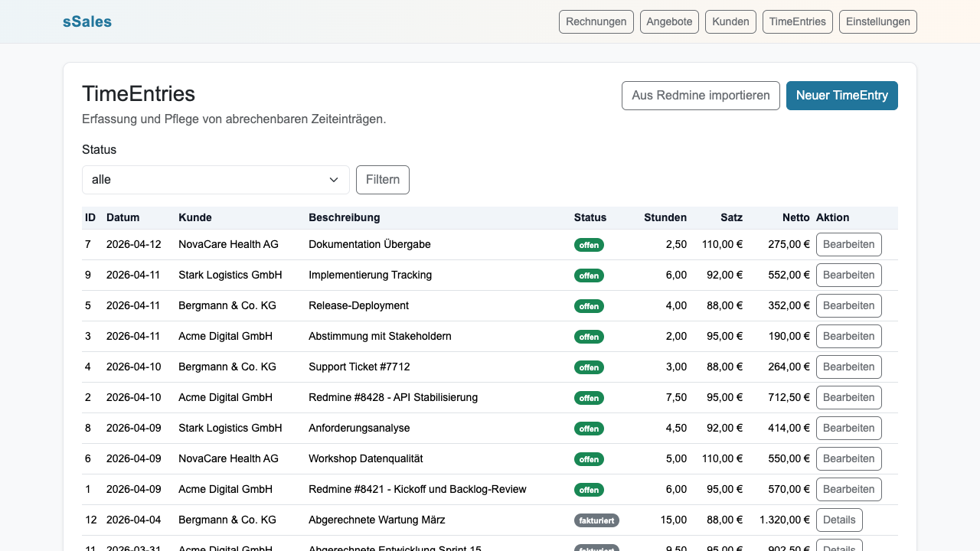The height and width of the screenshot is (551, 980).
Task: Click the sSales logo
Action: (x=87, y=21)
